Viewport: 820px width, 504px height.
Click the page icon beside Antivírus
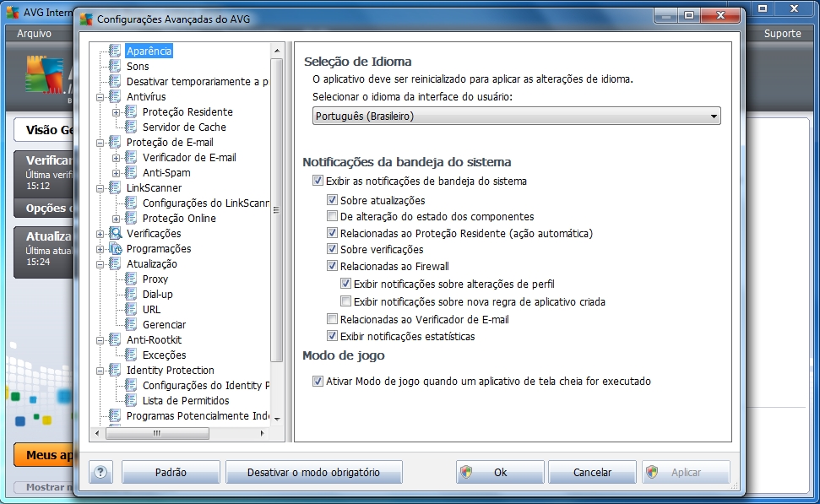click(115, 96)
